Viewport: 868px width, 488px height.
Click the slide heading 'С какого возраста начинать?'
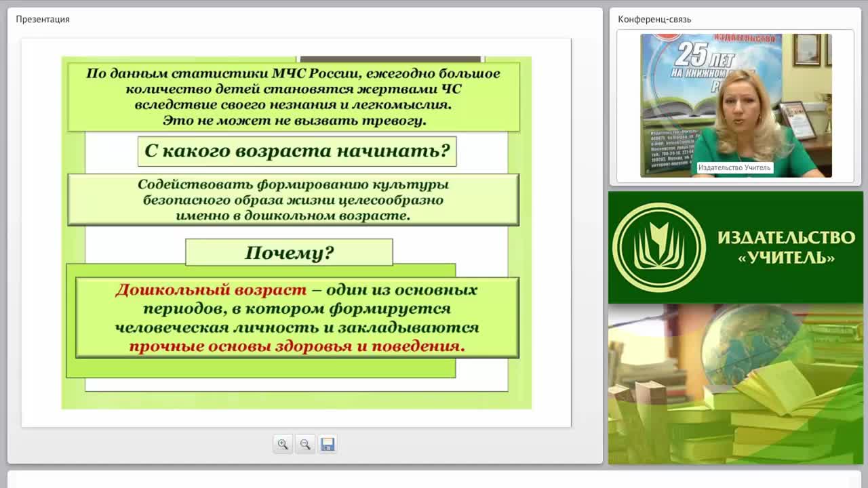[x=297, y=151]
